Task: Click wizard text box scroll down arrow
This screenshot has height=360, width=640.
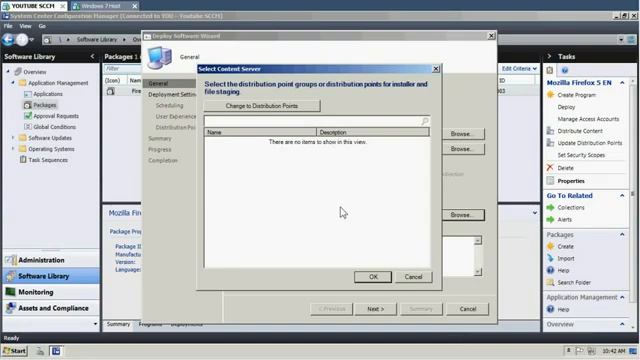Action: tap(478, 272)
